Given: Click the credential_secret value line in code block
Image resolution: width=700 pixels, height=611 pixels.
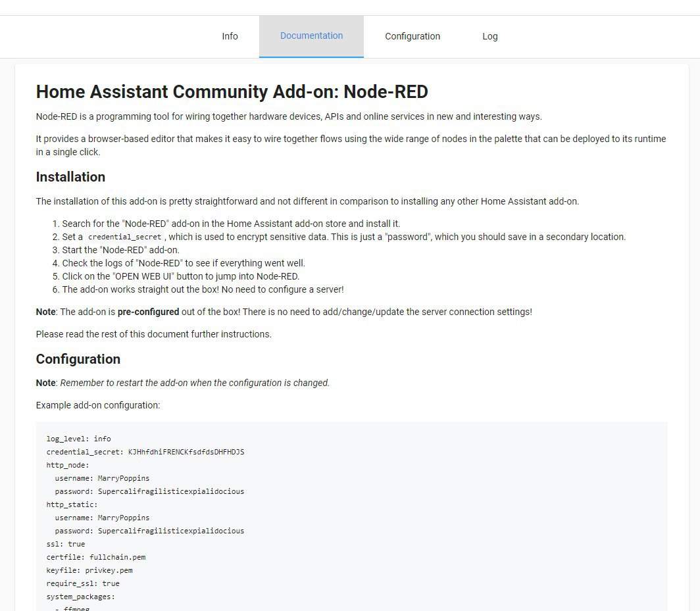Looking at the screenshot, I should [145, 452].
